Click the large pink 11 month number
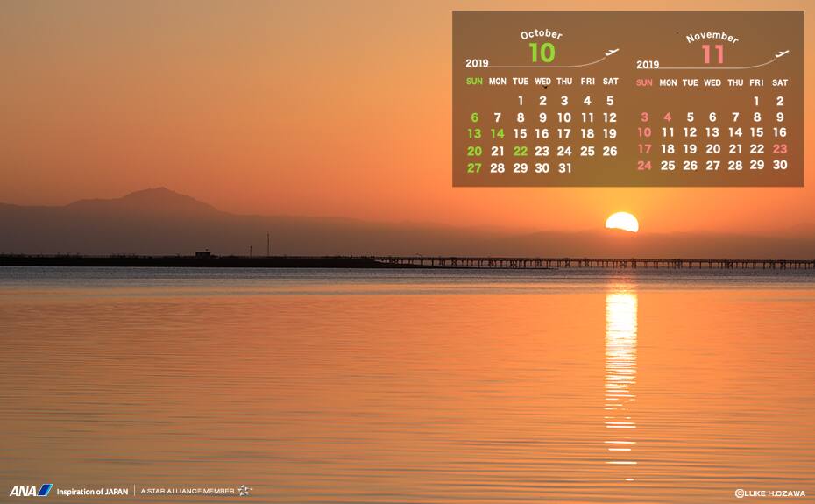The width and height of the screenshot is (815, 504). [712, 54]
